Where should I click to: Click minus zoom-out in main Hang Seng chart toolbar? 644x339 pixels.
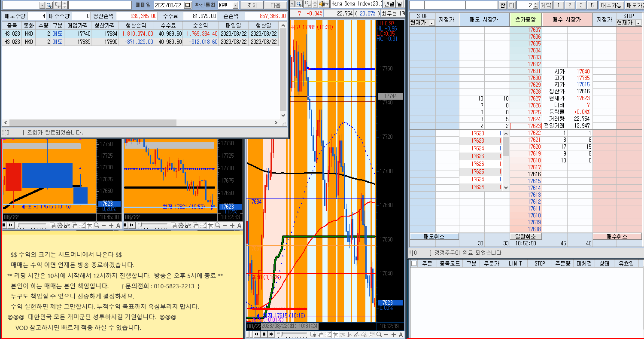386,334
